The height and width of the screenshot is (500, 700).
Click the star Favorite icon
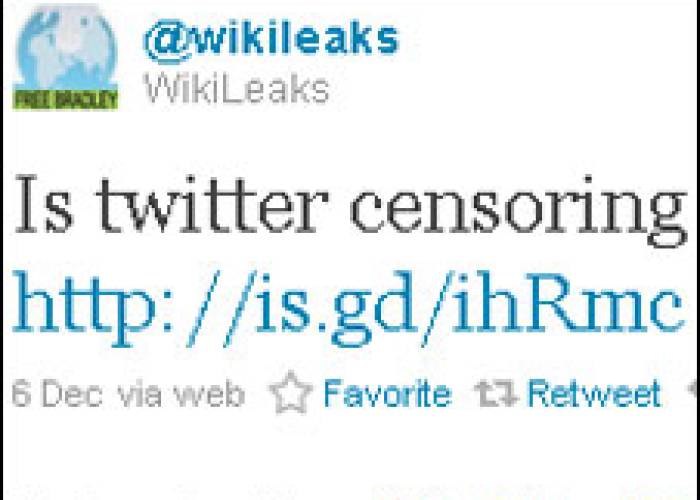tap(291, 393)
